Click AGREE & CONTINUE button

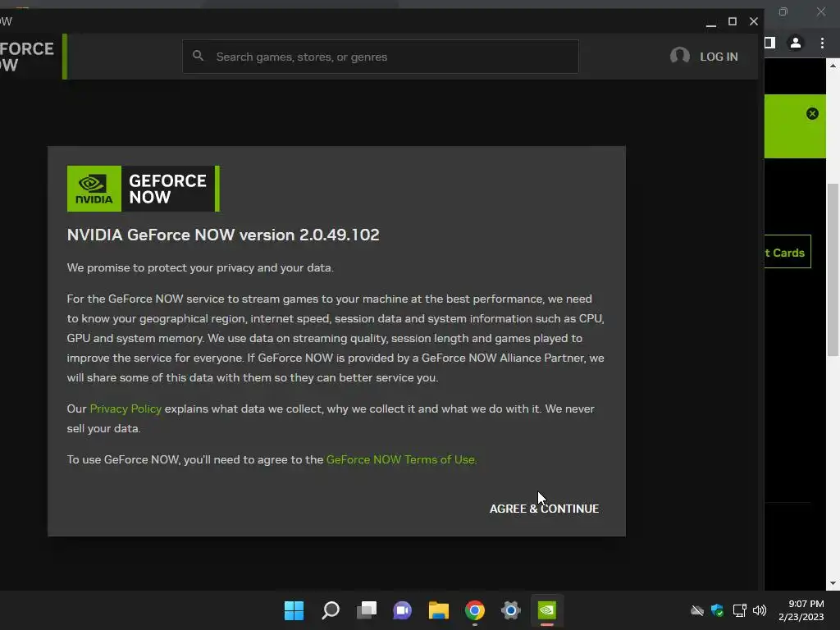pos(544,509)
